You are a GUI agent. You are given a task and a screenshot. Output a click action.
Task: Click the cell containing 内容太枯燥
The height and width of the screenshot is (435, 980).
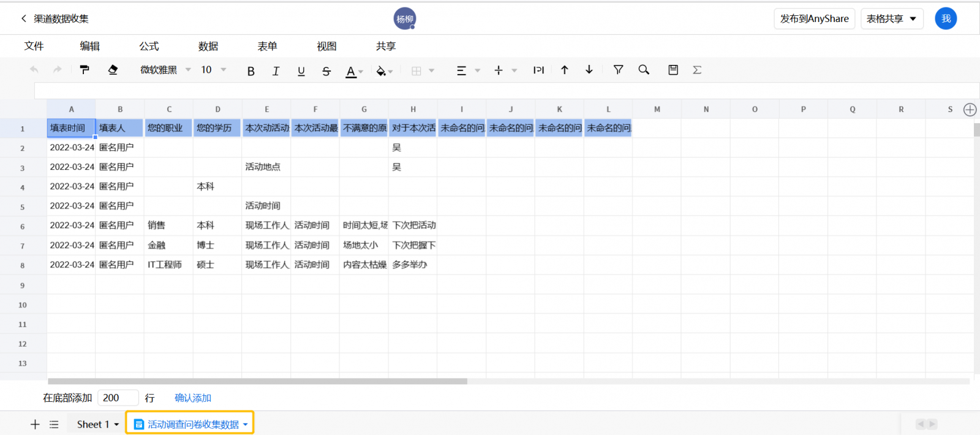364,265
